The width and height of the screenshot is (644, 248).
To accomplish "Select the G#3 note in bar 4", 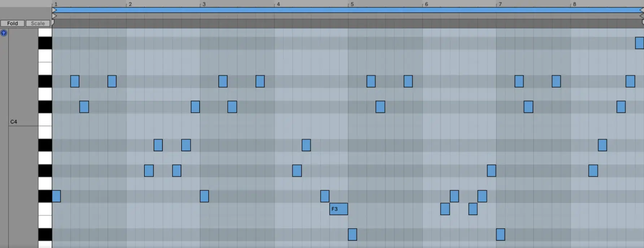I will tap(297, 171).
